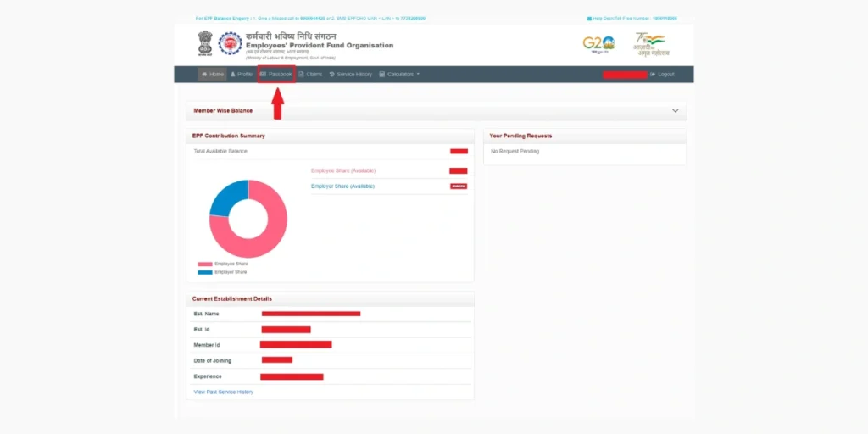Click the blue segment of donut chart
Viewport: 868px width, 434px height.
225,197
